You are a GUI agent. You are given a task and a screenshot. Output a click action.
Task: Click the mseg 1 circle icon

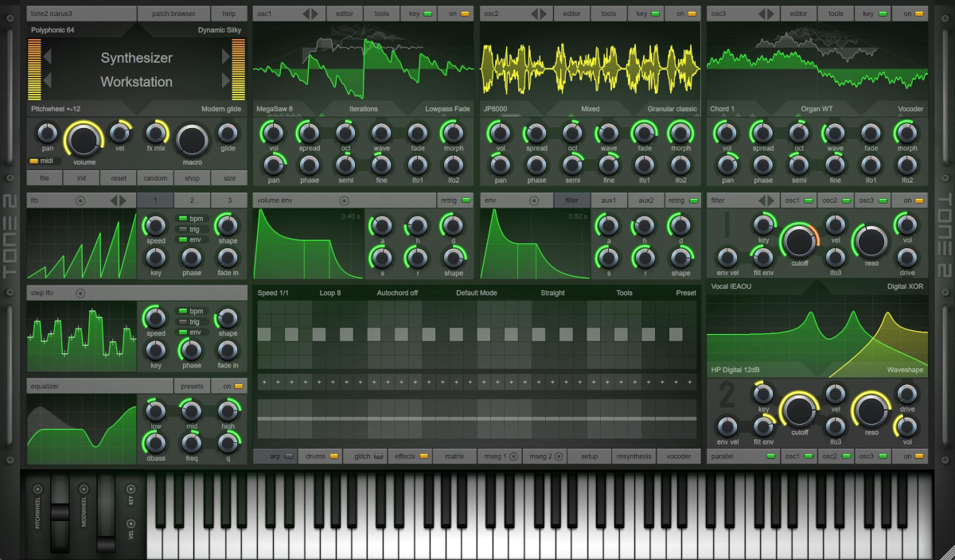(x=513, y=457)
